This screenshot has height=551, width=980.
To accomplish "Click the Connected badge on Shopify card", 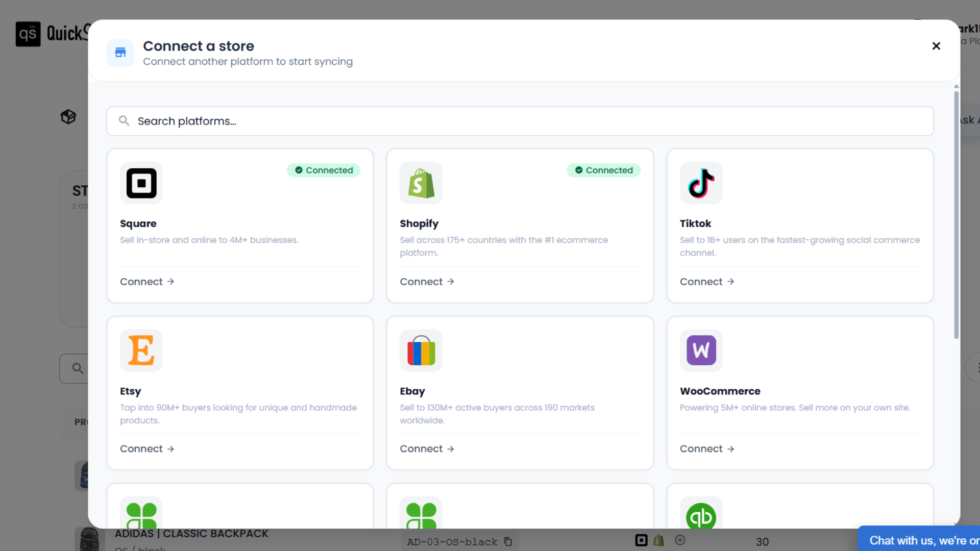I will click(x=604, y=170).
